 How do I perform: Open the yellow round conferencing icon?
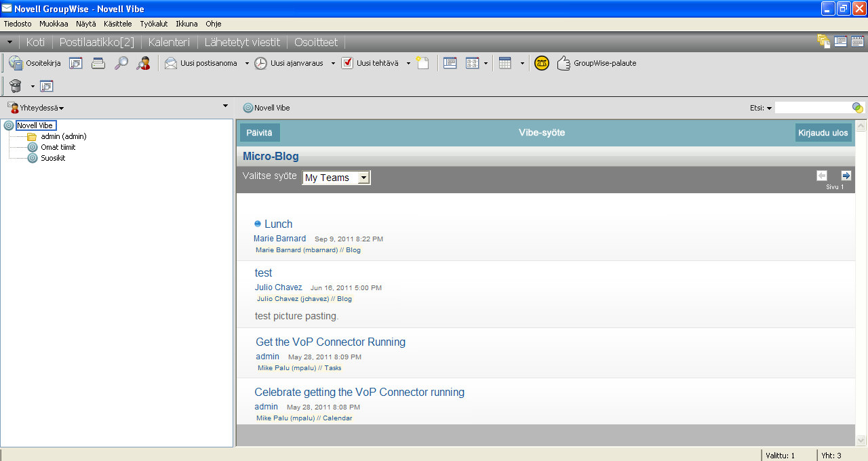tap(541, 63)
